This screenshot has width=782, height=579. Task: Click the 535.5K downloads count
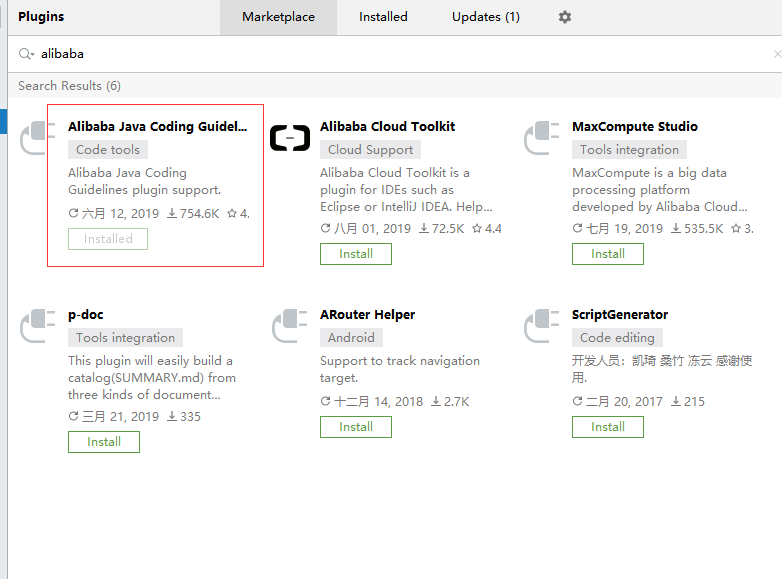point(697,229)
